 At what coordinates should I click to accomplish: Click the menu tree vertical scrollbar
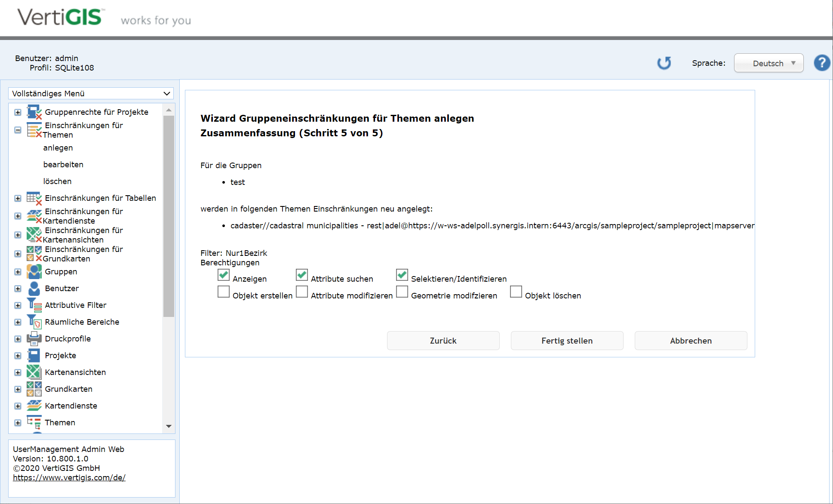click(x=169, y=215)
